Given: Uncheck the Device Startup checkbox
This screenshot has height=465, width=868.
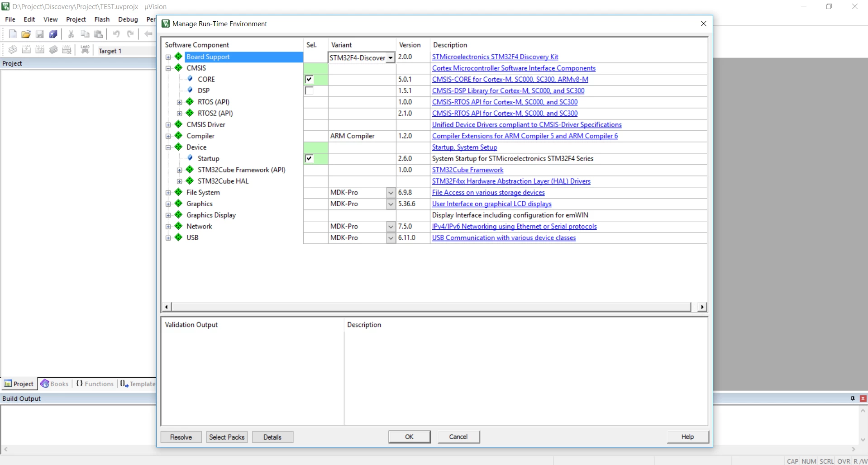Looking at the screenshot, I should tap(309, 158).
